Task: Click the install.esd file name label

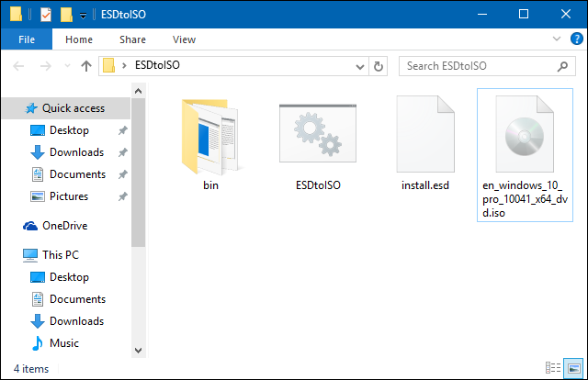Action: (x=425, y=185)
